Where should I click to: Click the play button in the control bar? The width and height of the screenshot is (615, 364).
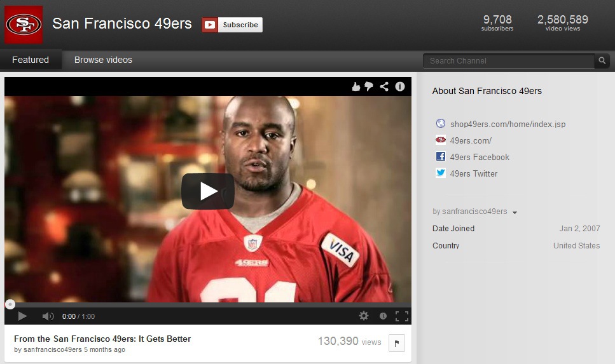coord(22,316)
